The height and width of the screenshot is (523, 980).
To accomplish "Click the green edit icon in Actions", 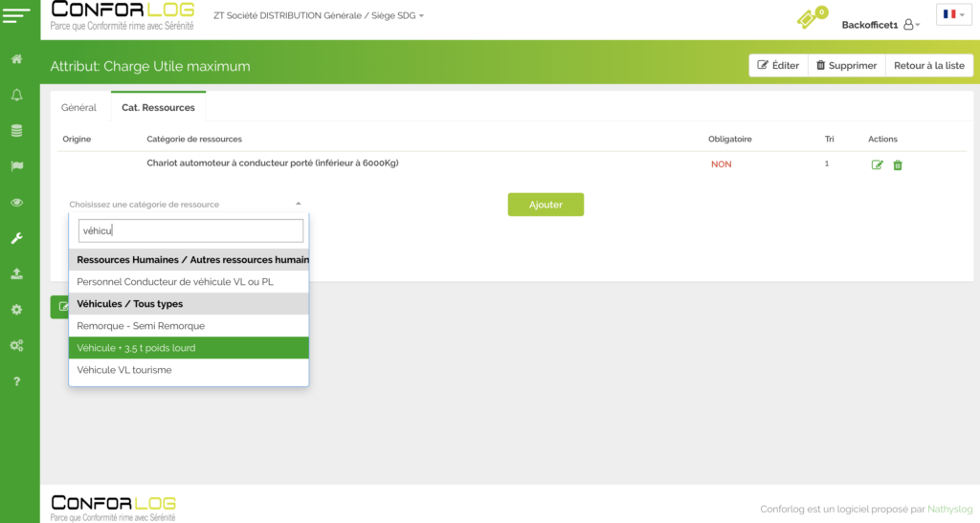I will click(x=878, y=165).
